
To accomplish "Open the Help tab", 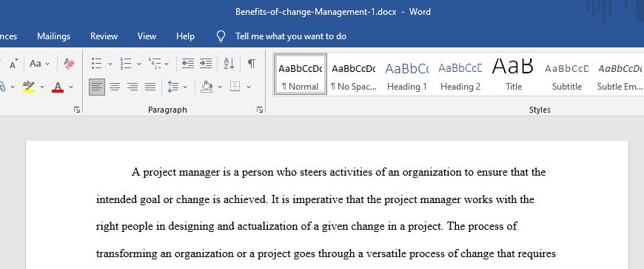I will (185, 36).
